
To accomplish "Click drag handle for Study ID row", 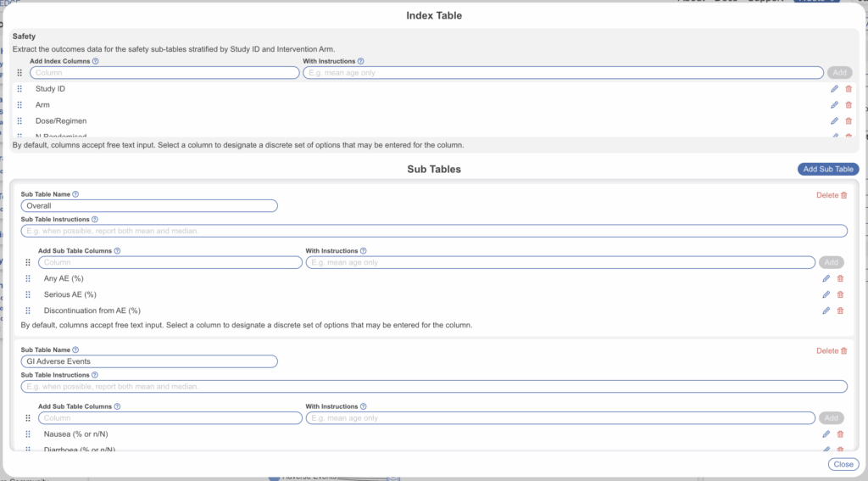I will [19, 89].
